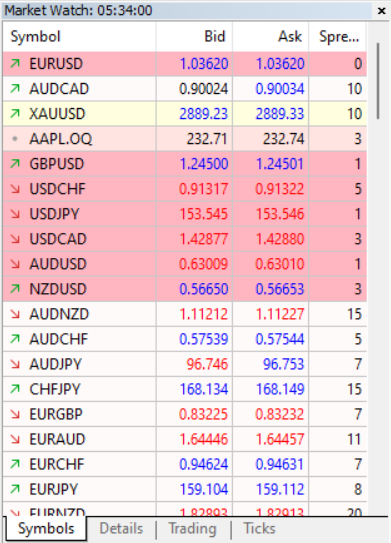Click the CHFJPY ask 168.149

[x=280, y=389]
